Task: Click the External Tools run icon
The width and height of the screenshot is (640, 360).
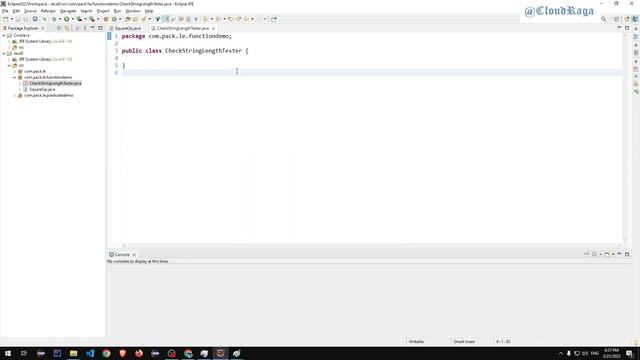Action: (92, 19)
